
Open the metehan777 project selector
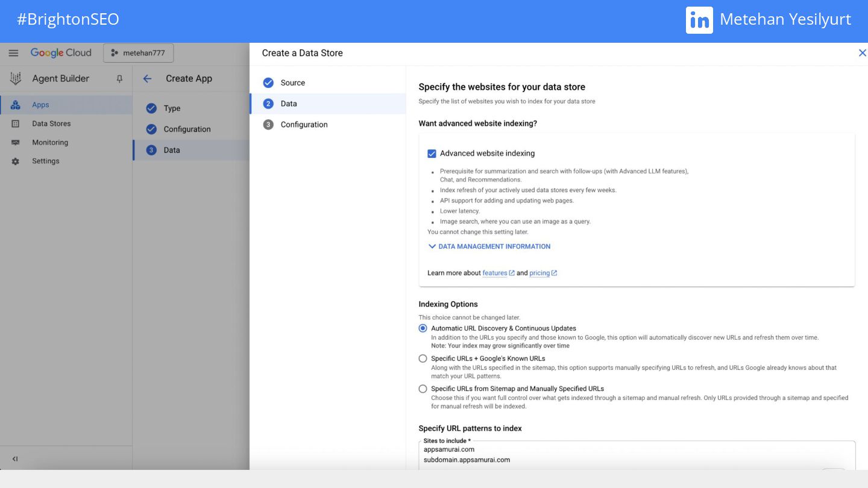[x=139, y=53]
